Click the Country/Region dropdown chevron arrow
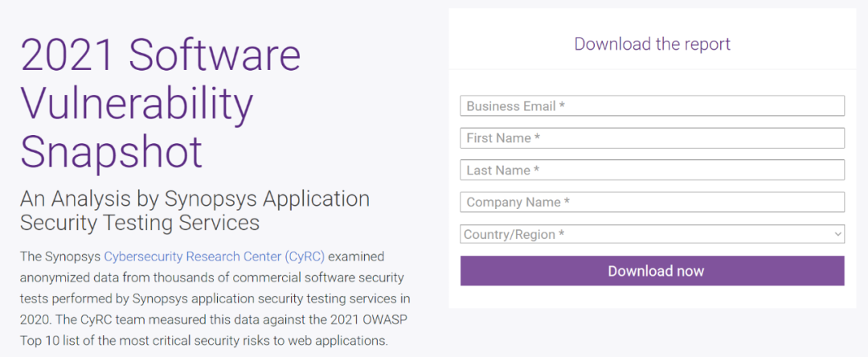 tap(837, 234)
